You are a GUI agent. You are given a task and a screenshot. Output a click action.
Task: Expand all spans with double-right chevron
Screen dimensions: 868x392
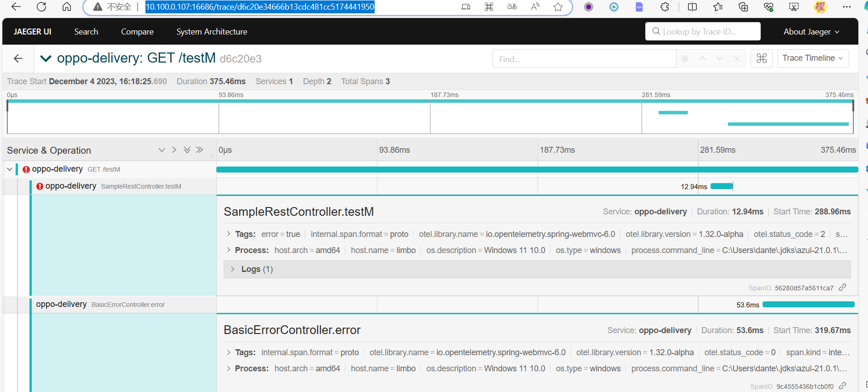(199, 150)
